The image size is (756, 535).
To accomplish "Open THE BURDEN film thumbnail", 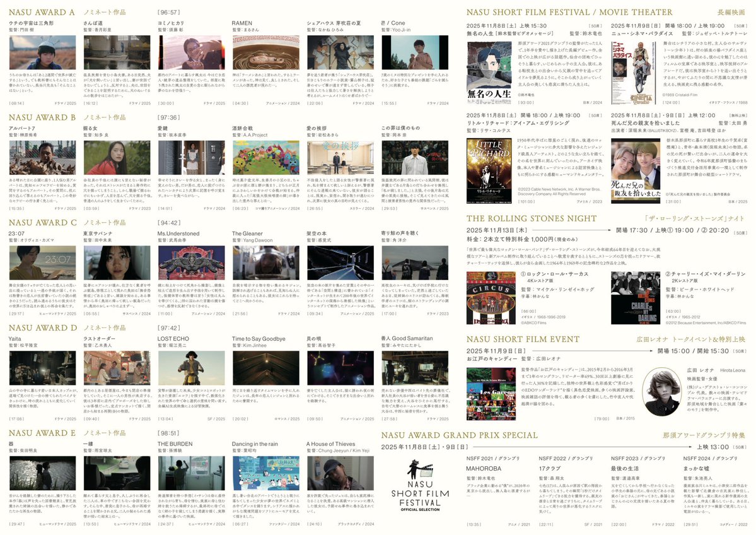I will 192,473.
